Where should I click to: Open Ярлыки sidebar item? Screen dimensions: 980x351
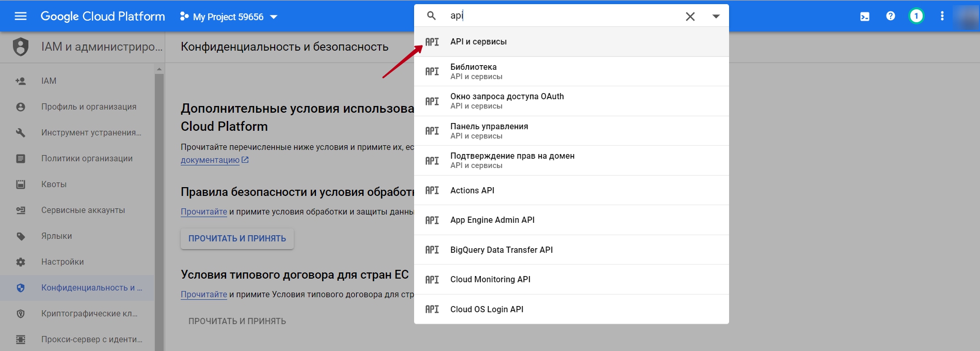tap(77, 236)
